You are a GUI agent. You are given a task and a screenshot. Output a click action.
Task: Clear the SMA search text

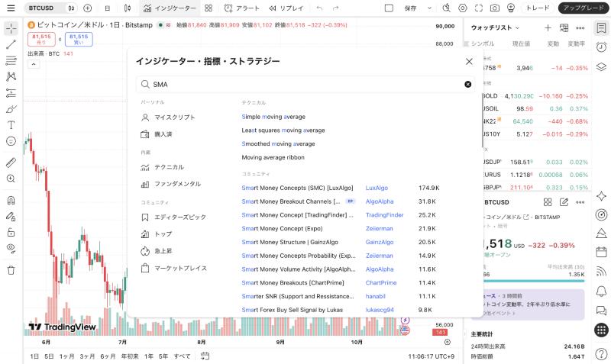tap(467, 85)
